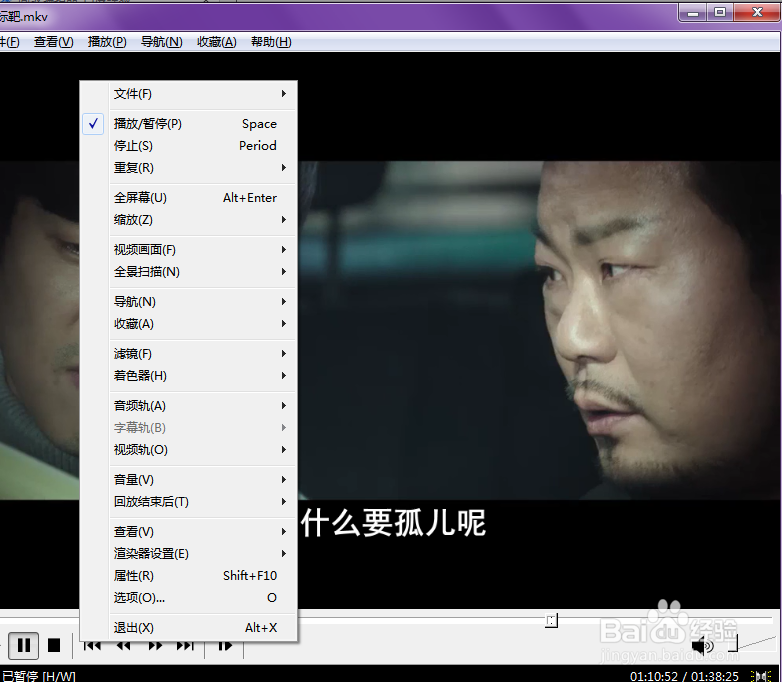Choose 全屏幕(U) from the context menu
This screenshot has height=682, width=782.
pyautogui.click(x=189, y=198)
